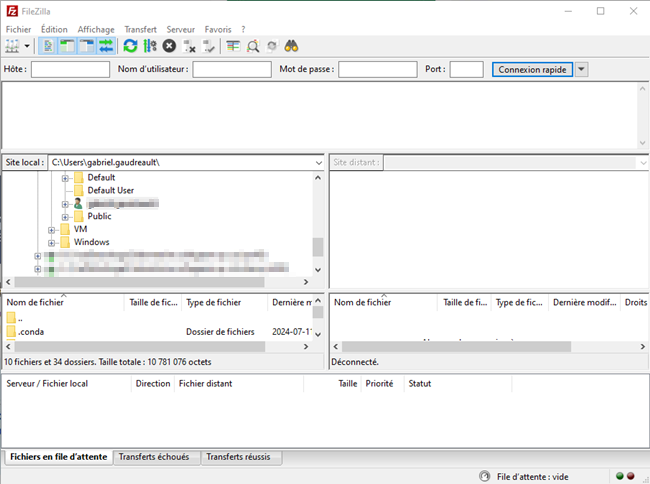The height and width of the screenshot is (484, 650).
Task: Select the Default folder
Action: tap(101, 178)
